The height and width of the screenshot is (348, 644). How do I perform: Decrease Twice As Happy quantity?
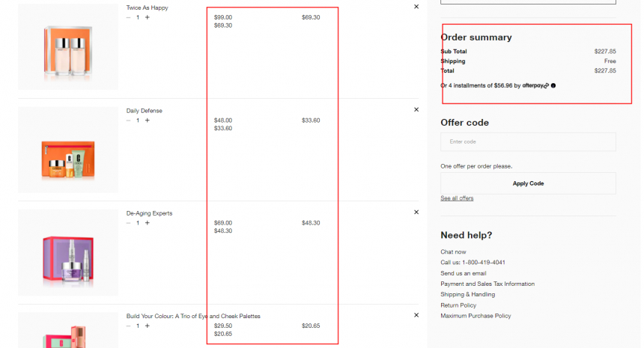pyautogui.click(x=129, y=17)
